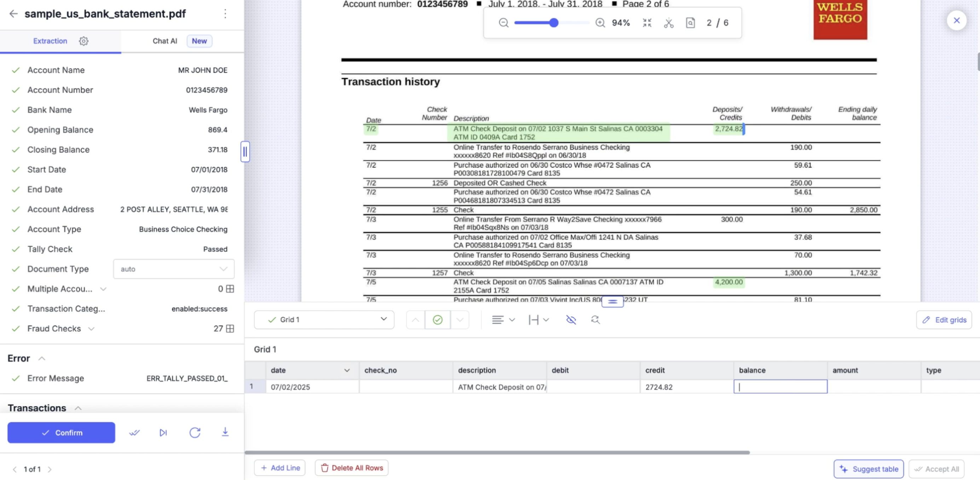Screen dimensions: 980x480
Task: Click the refresh icon near Confirm
Action: [195, 433]
